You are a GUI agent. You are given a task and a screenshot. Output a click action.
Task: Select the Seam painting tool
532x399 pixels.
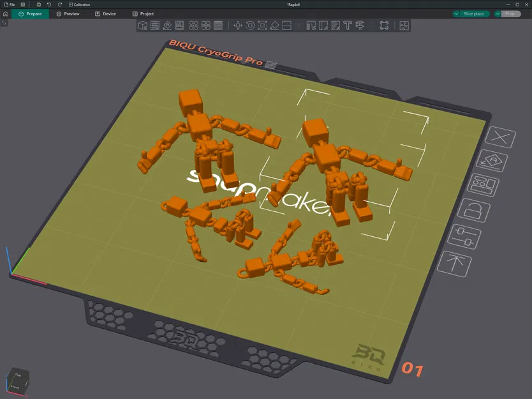tap(323, 26)
